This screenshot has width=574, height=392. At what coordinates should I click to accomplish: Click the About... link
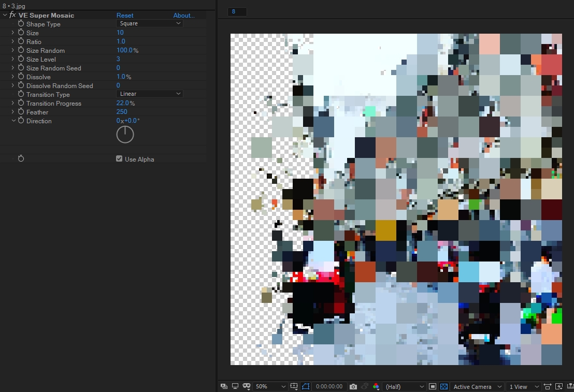[184, 16]
